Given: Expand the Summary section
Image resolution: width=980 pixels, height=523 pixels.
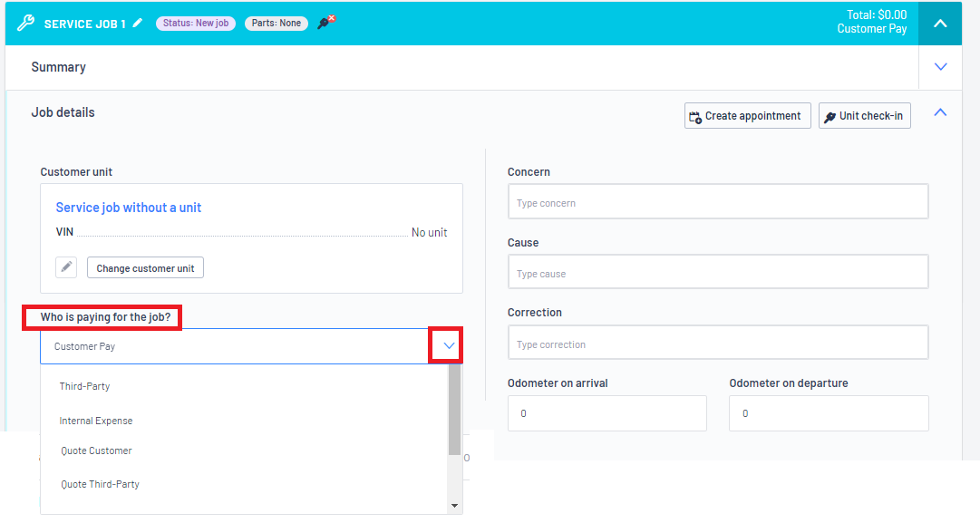Looking at the screenshot, I should point(940,67).
